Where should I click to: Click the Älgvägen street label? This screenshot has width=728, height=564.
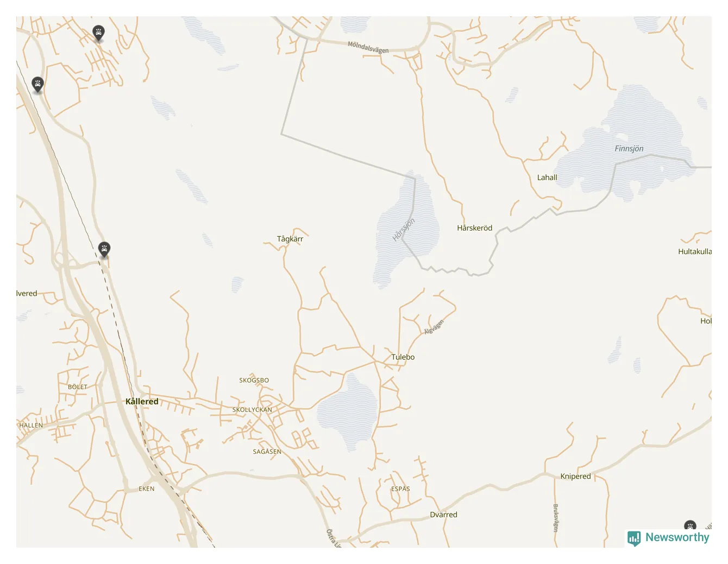[434, 327]
